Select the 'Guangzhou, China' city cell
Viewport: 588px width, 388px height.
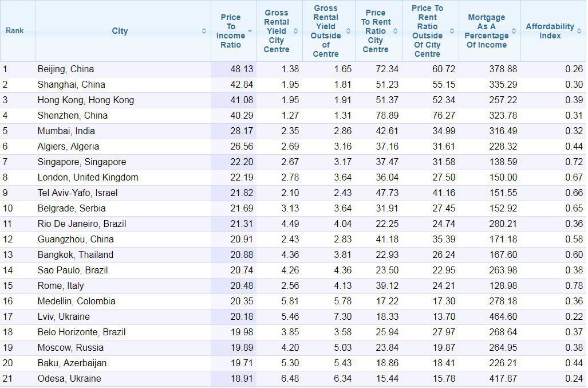[x=123, y=240]
